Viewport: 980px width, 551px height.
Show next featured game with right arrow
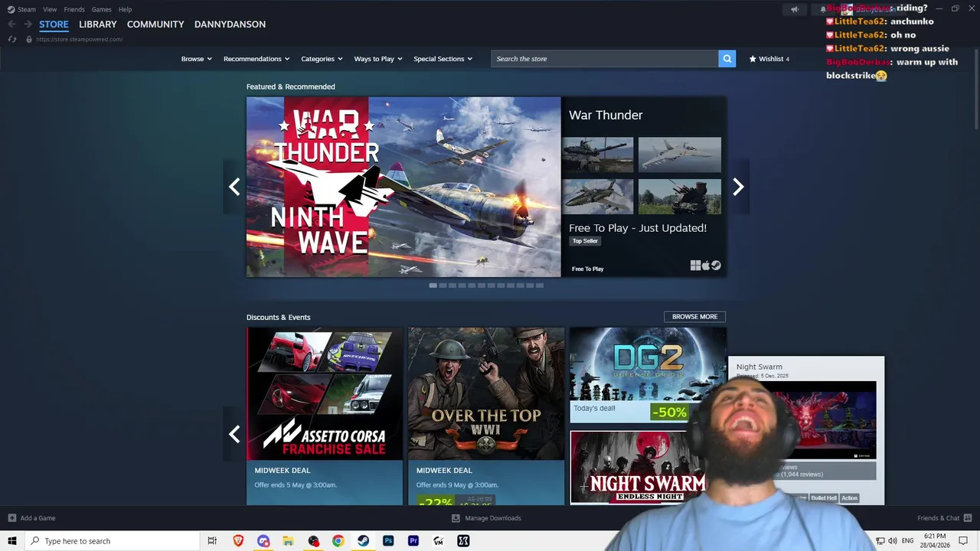738,187
